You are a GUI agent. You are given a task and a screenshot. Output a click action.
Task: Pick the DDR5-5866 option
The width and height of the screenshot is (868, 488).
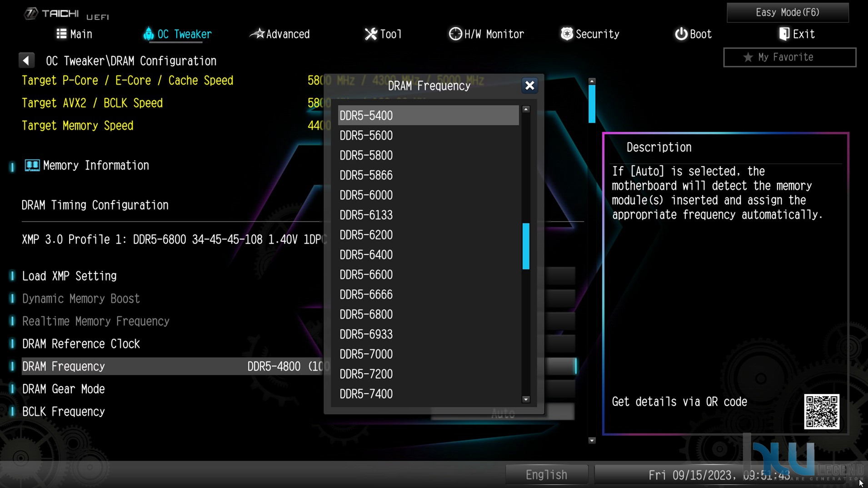pos(428,175)
